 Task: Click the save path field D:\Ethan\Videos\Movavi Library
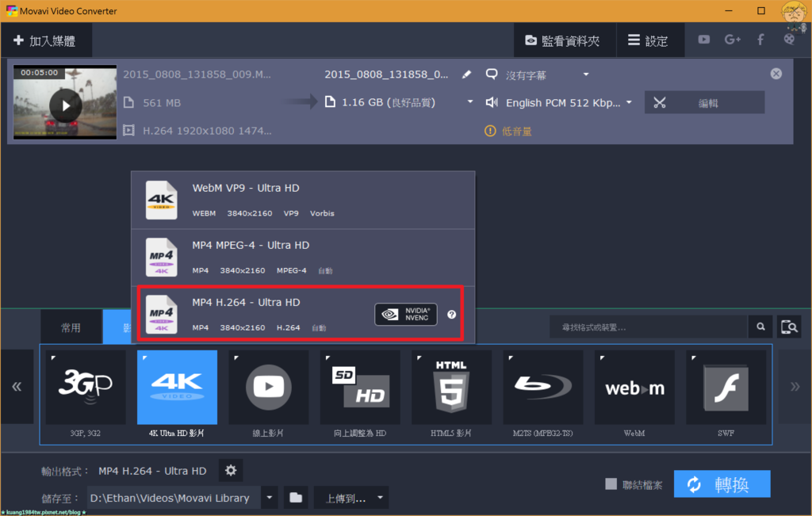174,498
